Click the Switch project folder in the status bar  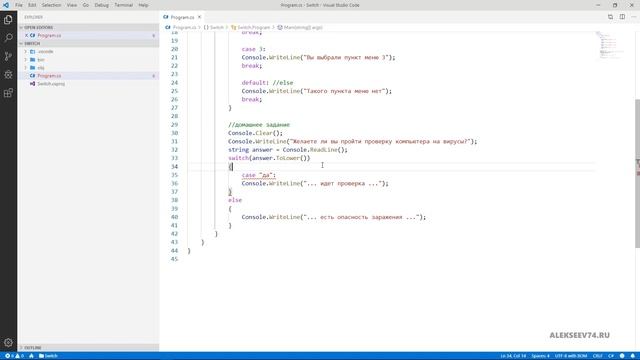click(x=48, y=356)
